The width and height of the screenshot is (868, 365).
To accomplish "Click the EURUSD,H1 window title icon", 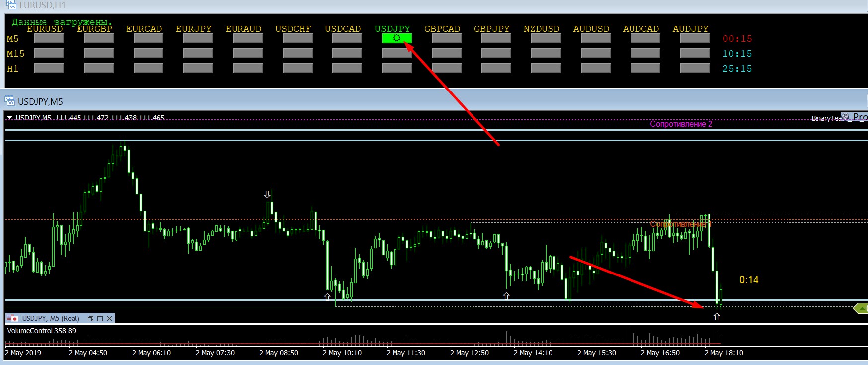I will 10,5.
